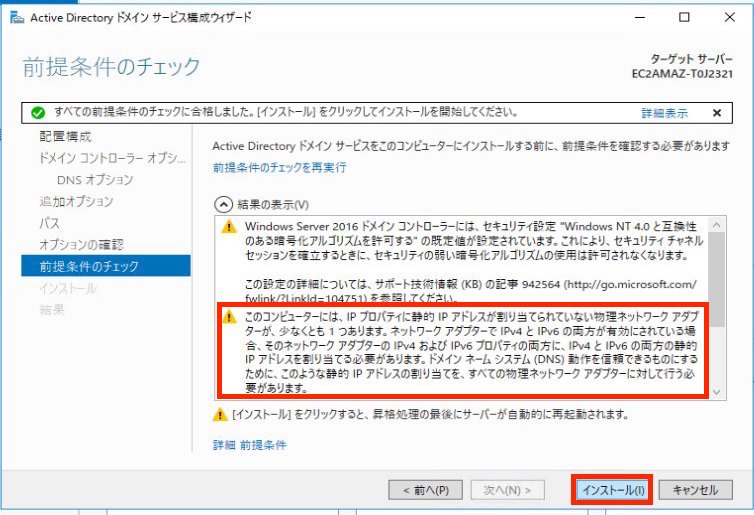This screenshot has height=515, width=754.
Task: Click the 前提条件のチェック page heading
Action: click(x=111, y=66)
